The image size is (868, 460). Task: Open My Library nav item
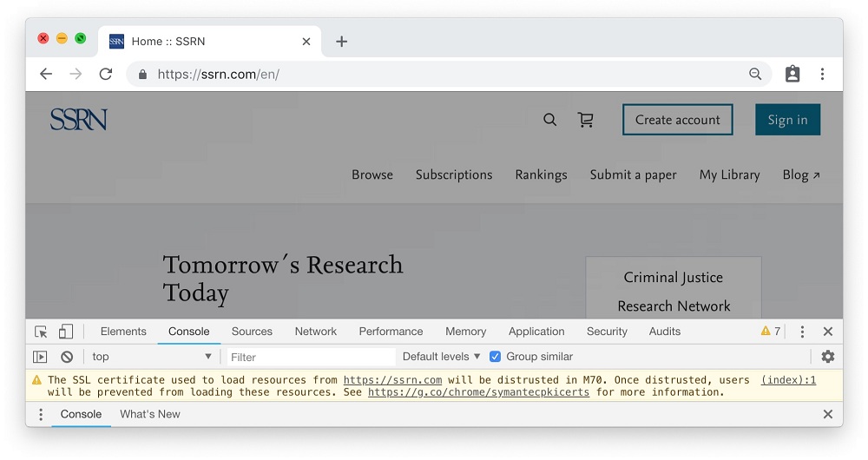pyautogui.click(x=730, y=175)
